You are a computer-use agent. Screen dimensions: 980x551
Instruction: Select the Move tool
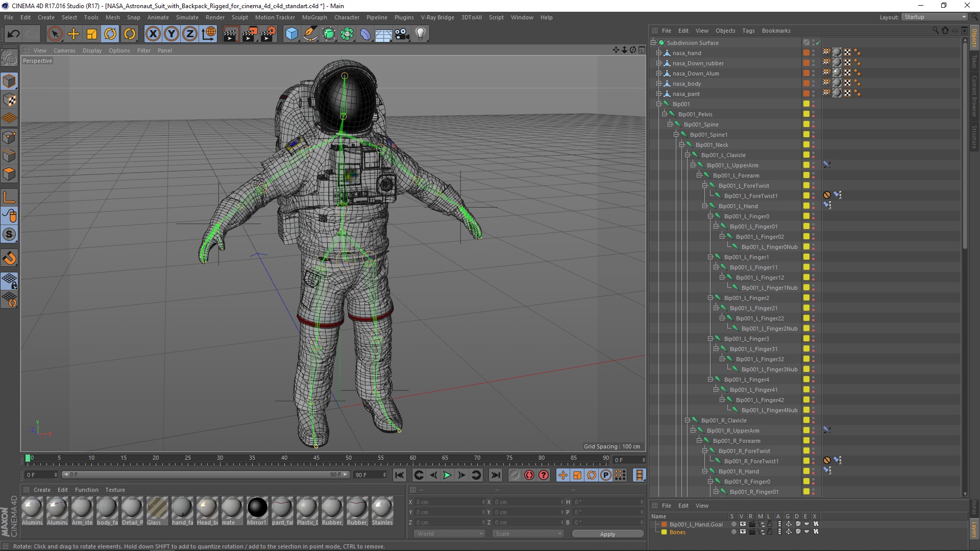[x=73, y=34]
